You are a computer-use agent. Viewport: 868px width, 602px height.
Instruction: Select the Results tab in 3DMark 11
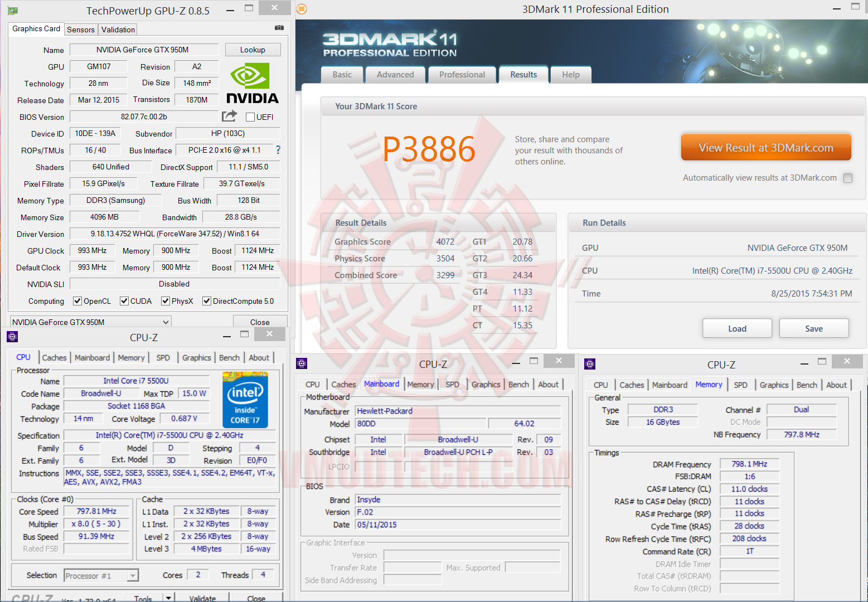click(x=524, y=75)
